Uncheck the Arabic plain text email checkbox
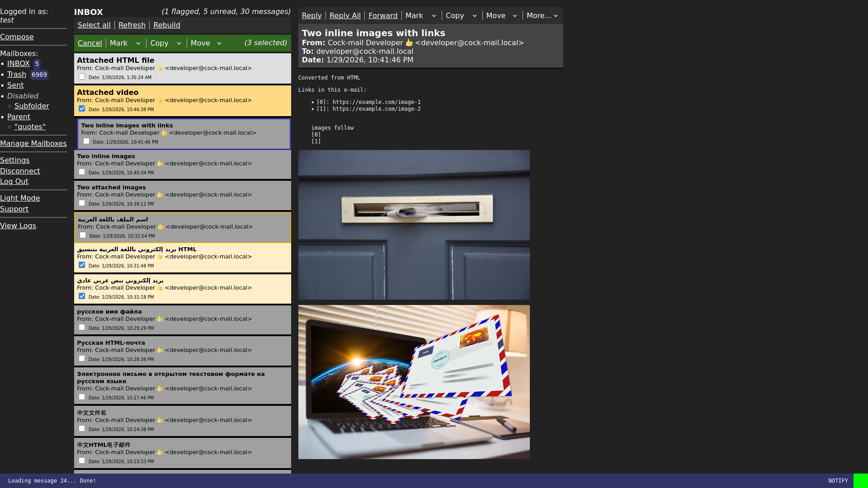This screenshot has width=868, height=488. pyautogui.click(x=82, y=296)
